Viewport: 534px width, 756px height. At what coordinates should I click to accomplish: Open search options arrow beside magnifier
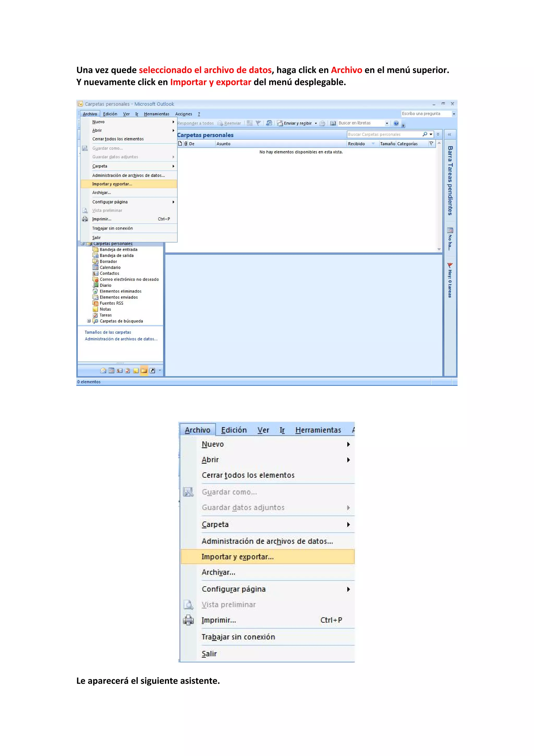pos(431,134)
